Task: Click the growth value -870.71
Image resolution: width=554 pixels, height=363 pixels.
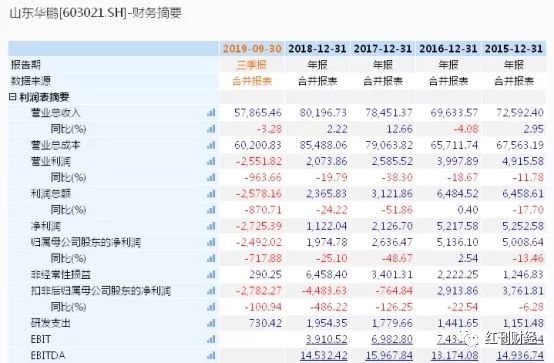Action: point(263,210)
